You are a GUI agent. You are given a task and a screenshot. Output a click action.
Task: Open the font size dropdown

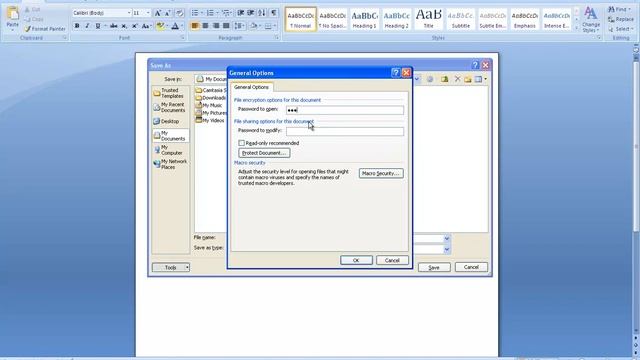(x=148, y=13)
